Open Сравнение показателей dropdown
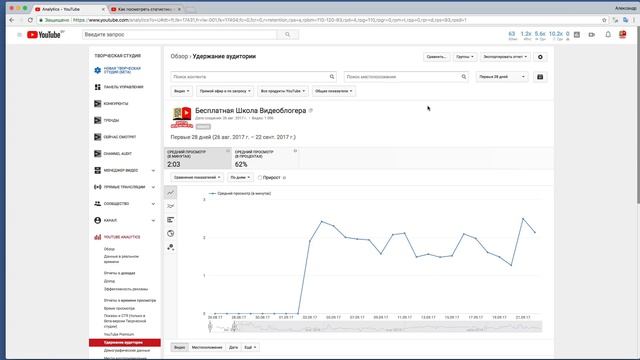The height and width of the screenshot is (360, 640). 197,178
